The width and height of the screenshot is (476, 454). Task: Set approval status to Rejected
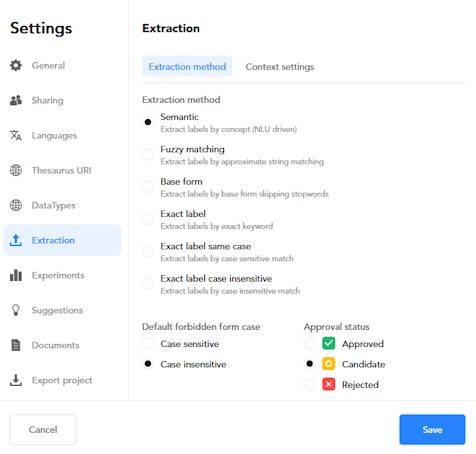coord(309,384)
